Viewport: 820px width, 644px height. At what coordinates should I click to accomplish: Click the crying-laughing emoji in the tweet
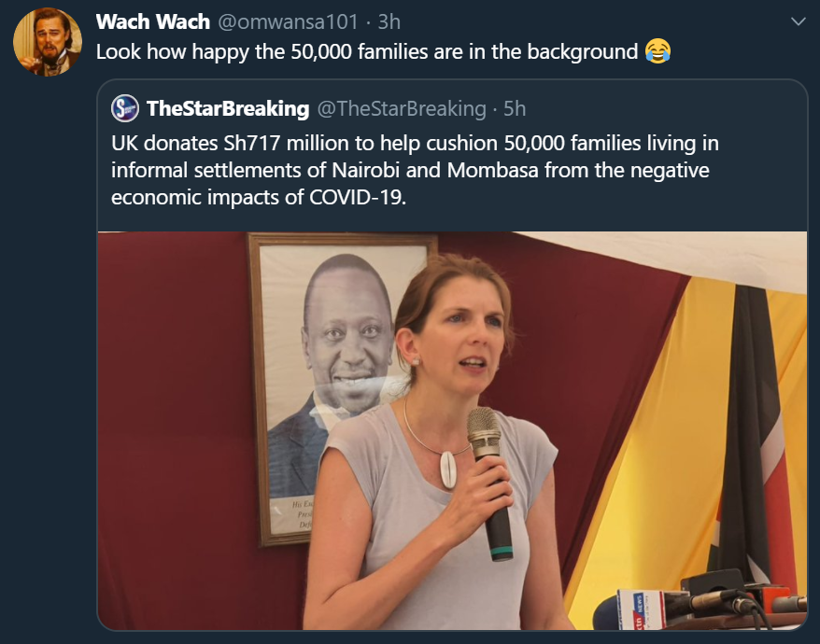click(657, 51)
